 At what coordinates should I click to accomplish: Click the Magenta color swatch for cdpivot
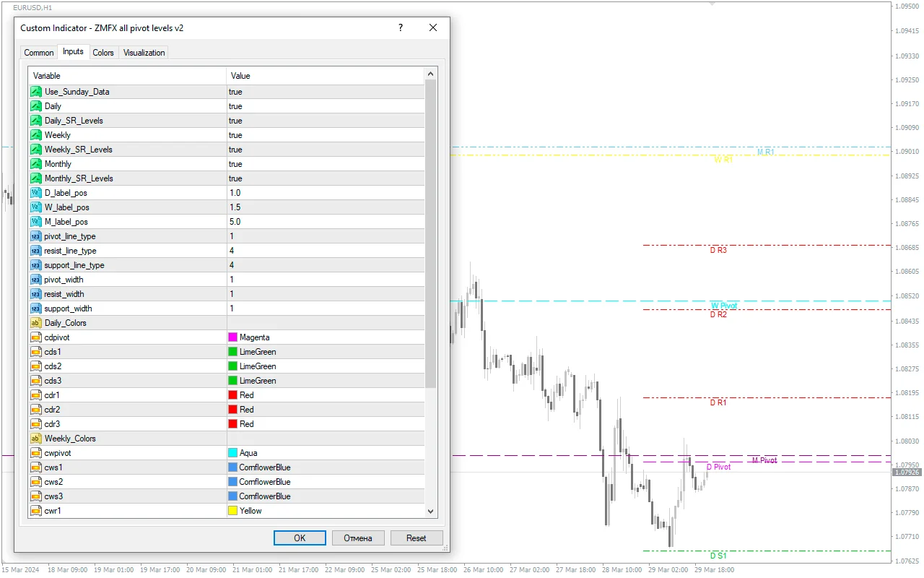pyautogui.click(x=233, y=337)
